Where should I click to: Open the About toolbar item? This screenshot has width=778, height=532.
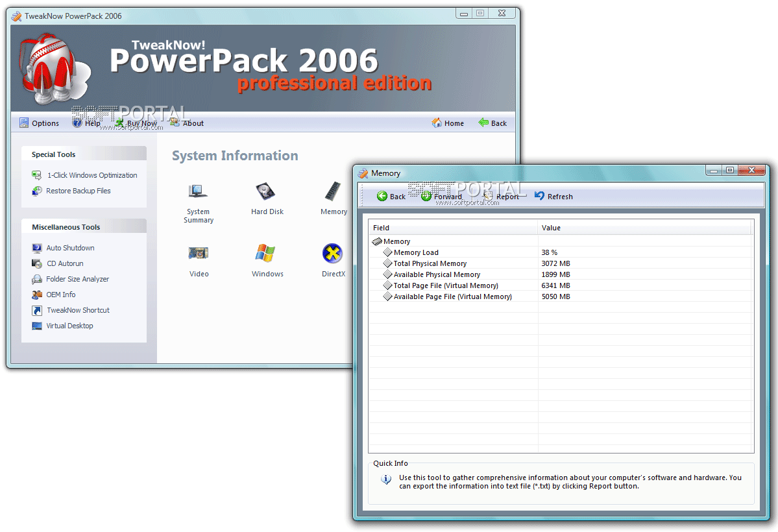coord(187,123)
